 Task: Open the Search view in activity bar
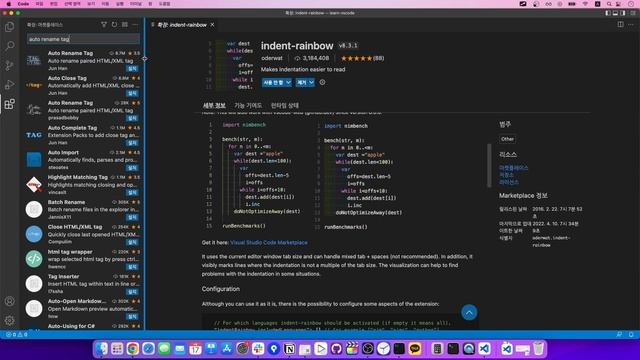(x=9, y=46)
